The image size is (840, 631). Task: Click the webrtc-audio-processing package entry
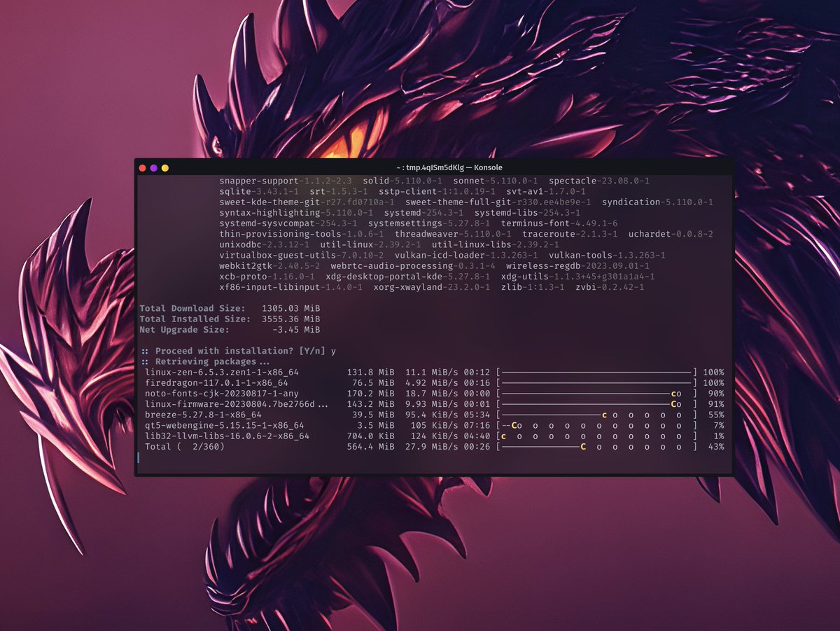[413, 266]
